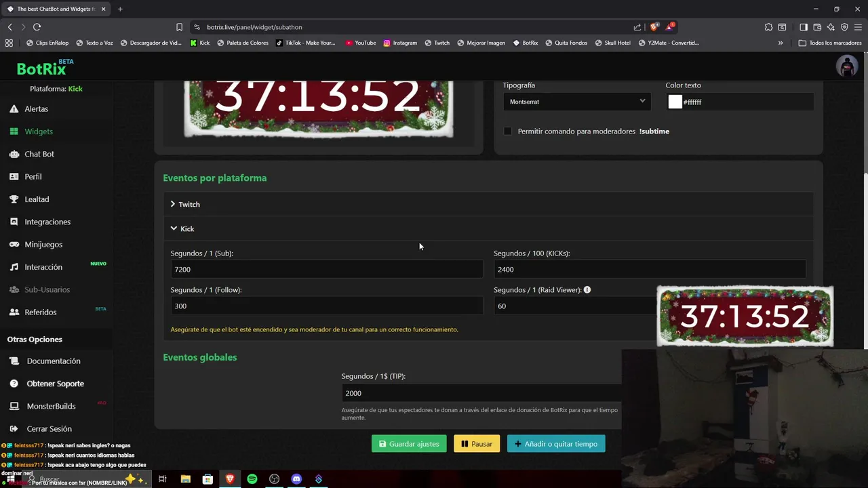The width and height of the screenshot is (868, 488).
Task: Open browser hamburger main menu
Action: 858,27
